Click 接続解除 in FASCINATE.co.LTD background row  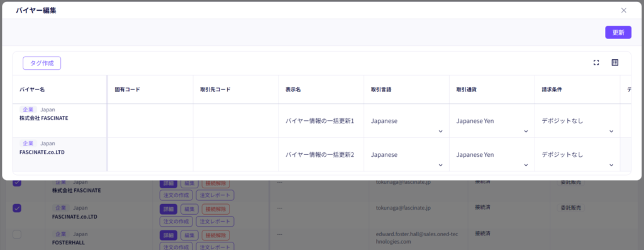(x=216, y=209)
